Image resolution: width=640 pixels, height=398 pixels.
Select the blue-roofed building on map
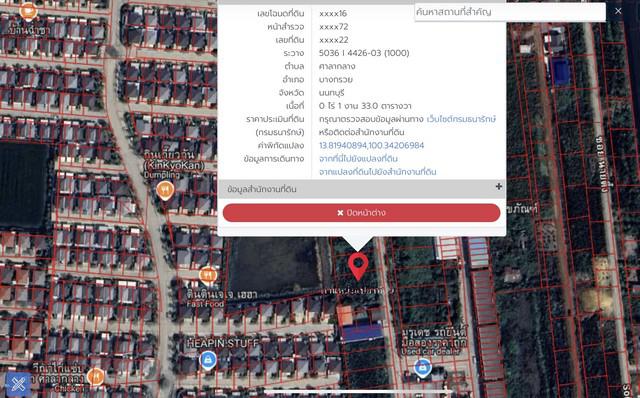[x=362, y=331]
